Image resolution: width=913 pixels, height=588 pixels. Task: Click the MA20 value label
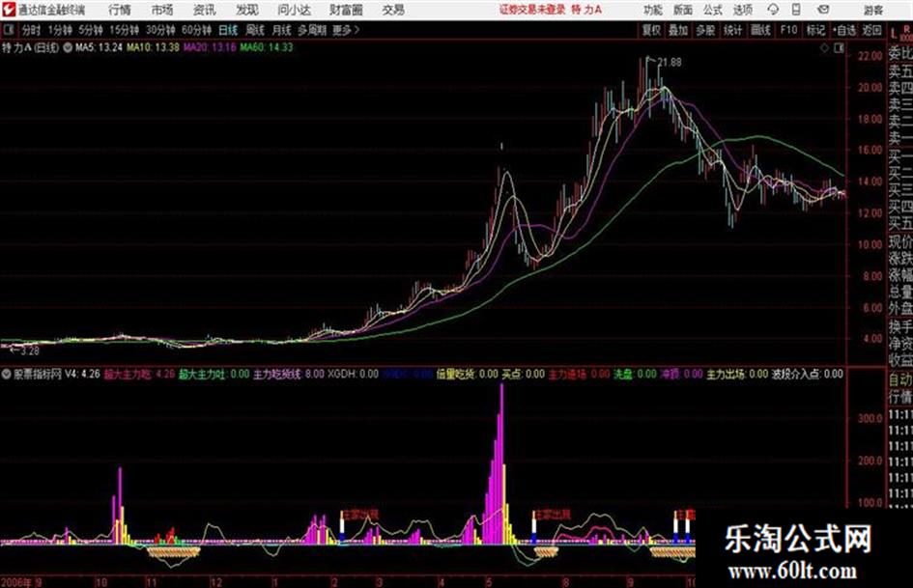210,47
